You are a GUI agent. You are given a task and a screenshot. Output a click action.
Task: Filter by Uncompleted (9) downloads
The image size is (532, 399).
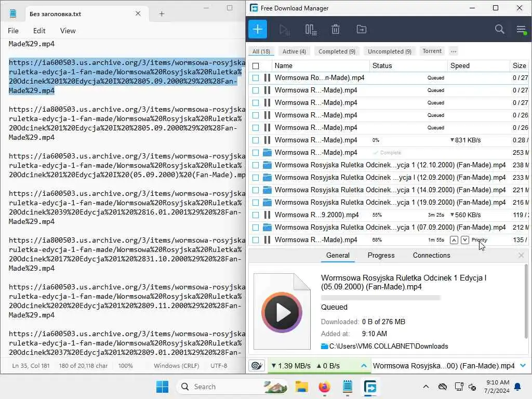pos(390,51)
